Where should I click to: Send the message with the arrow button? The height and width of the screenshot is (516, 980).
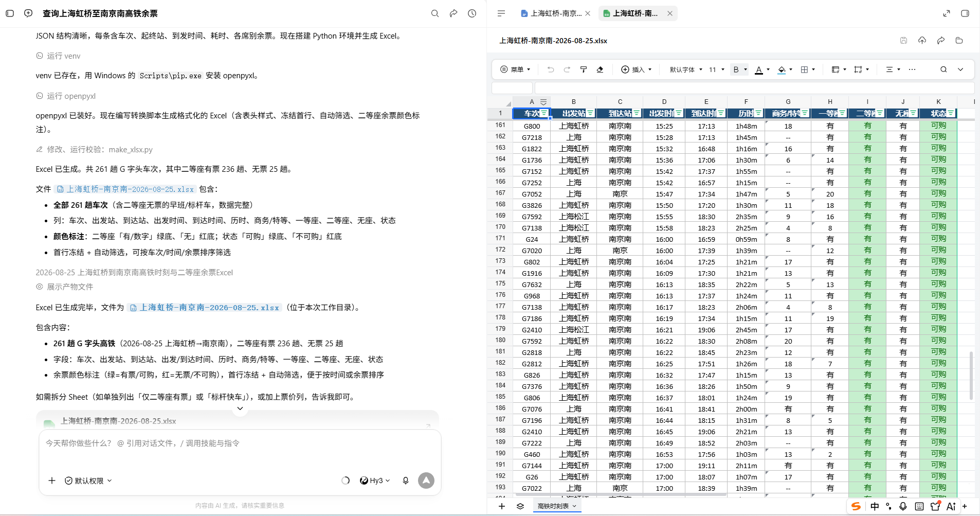[426, 481]
